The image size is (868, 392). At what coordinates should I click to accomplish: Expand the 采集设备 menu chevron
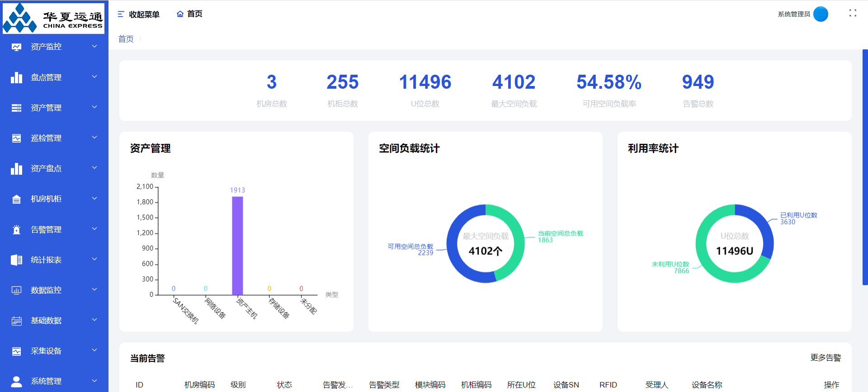pyautogui.click(x=94, y=350)
